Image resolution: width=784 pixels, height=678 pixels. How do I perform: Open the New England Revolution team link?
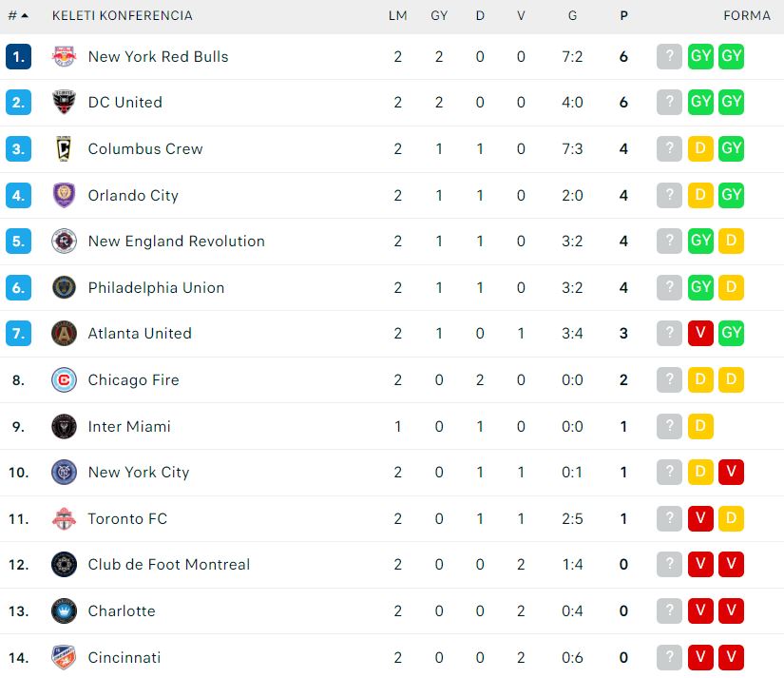tap(176, 242)
